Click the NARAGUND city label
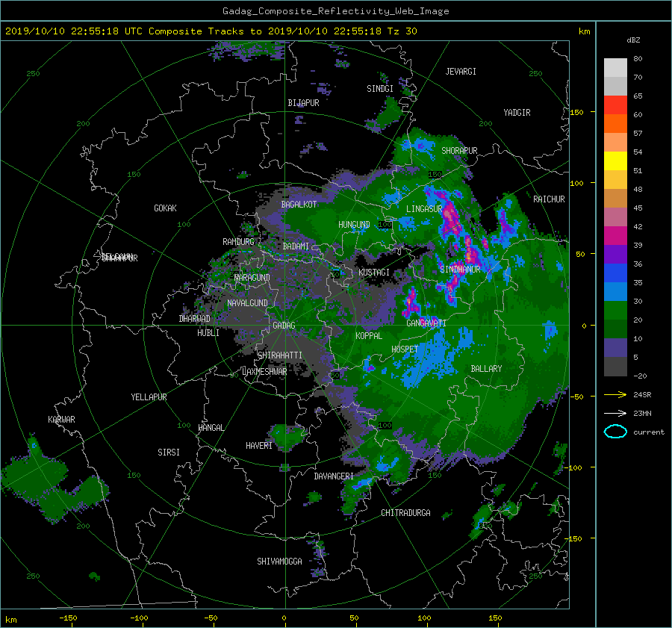672x628 pixels. (x=252, y=278)
